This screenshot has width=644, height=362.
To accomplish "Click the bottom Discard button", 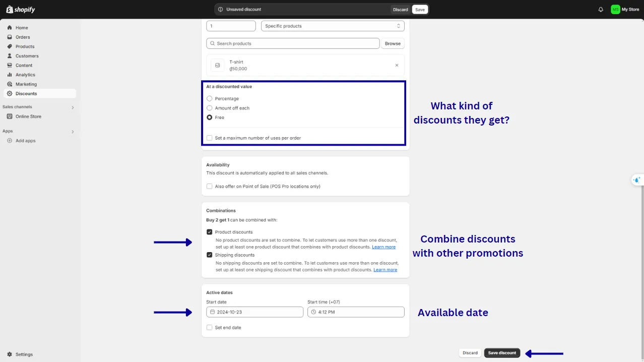I will click(x=470, y=353).
